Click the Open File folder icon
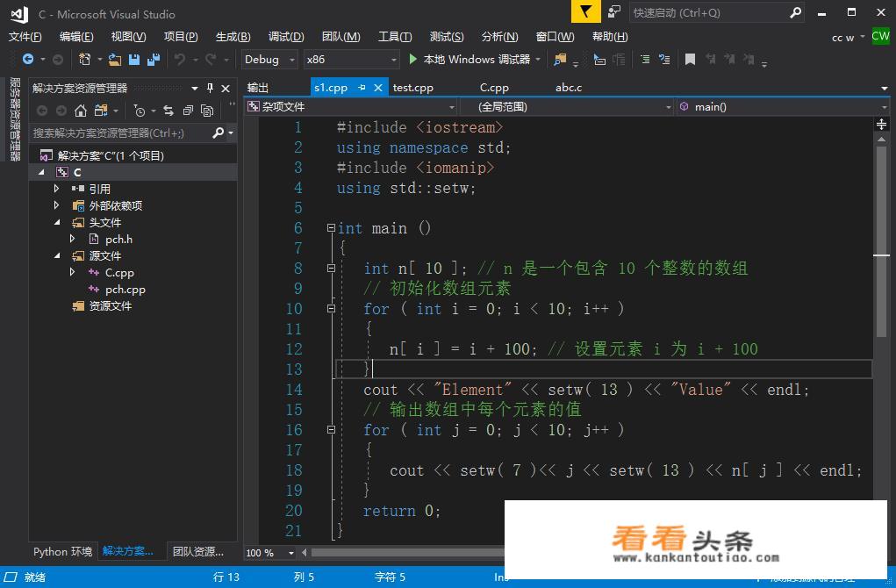This screenshot has width=896, height=588. [x=115, y=59]
